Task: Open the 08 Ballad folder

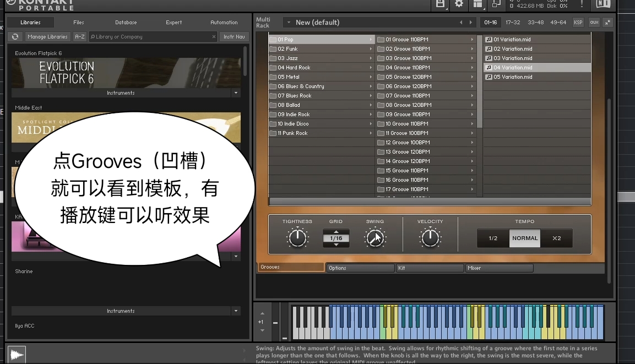Action: click(322, 105)
